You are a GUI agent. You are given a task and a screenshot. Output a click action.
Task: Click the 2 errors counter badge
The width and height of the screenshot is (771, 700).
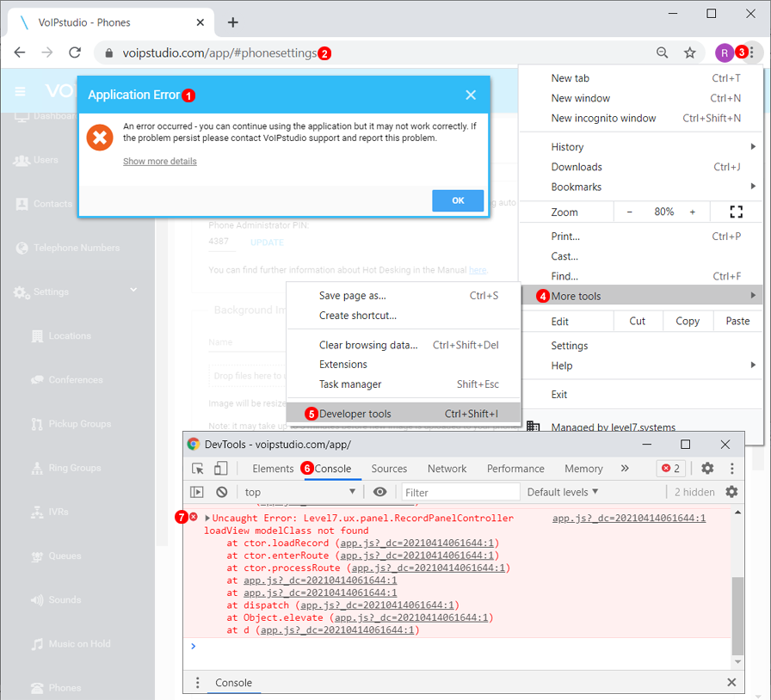[x=670, y=469]
